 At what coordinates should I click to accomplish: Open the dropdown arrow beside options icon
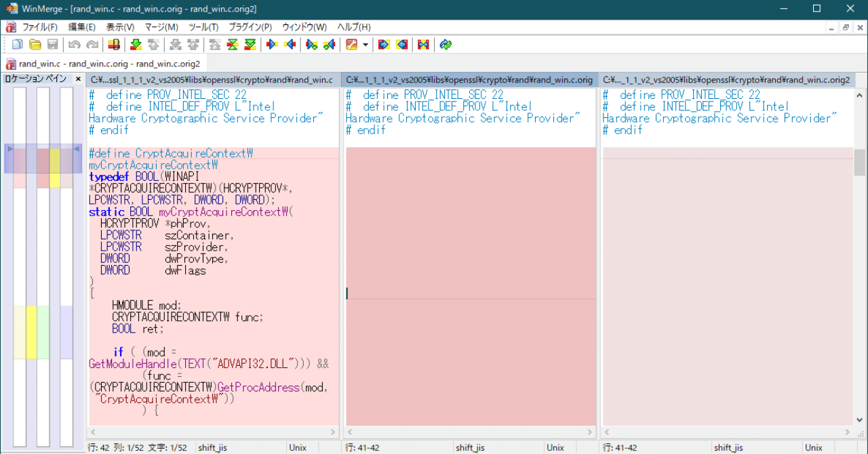(366, 45)
